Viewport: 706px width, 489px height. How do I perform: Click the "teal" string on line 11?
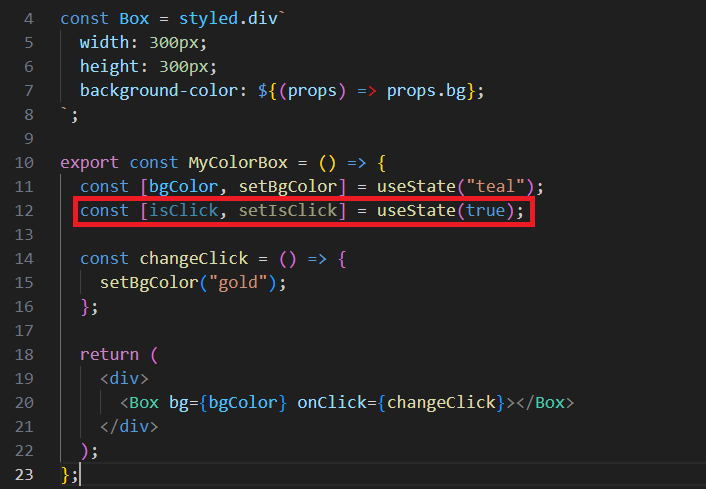click(496, 187)
